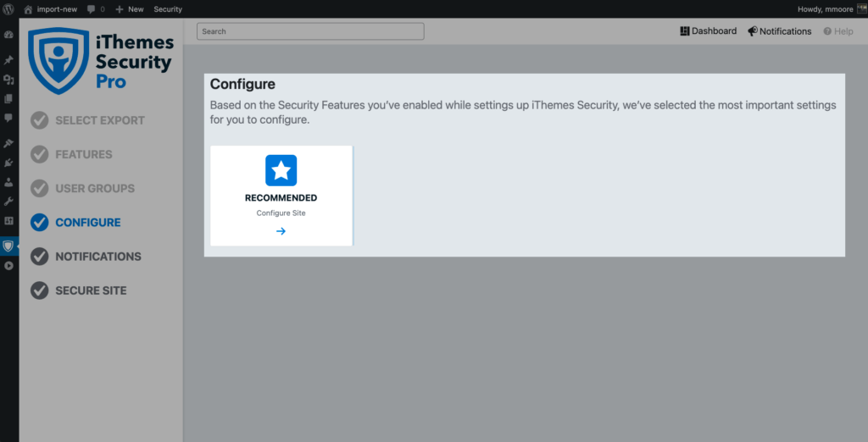Open the WordPress logo menu

click(x=8, y=8)
